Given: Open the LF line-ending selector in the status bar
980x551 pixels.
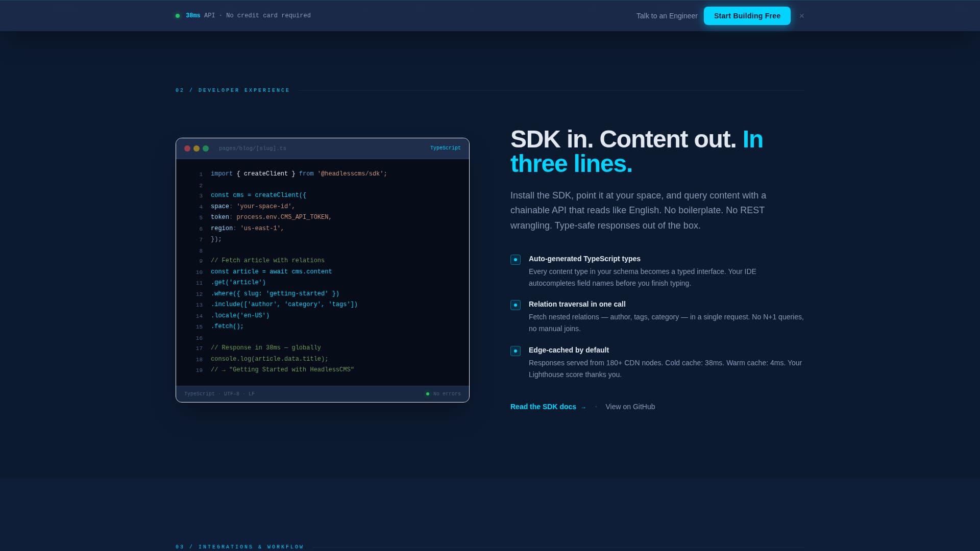Looking at the screenshot, I should click(251, 393).
